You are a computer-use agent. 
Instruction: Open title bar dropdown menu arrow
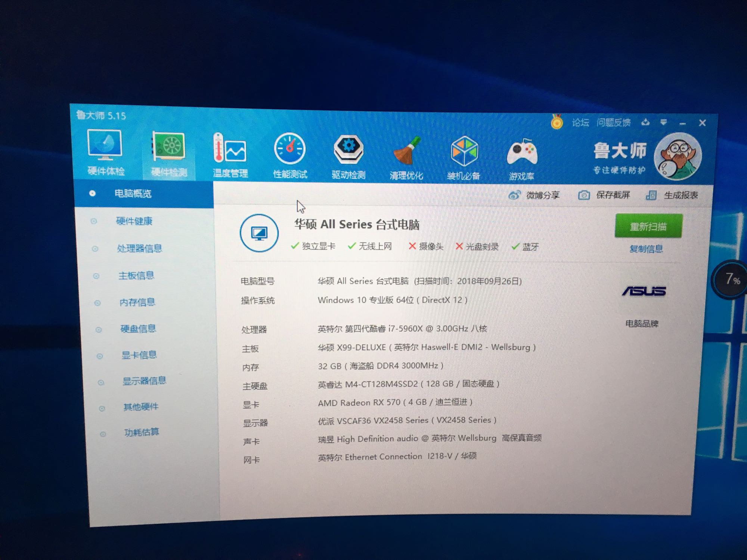(663, 122)
